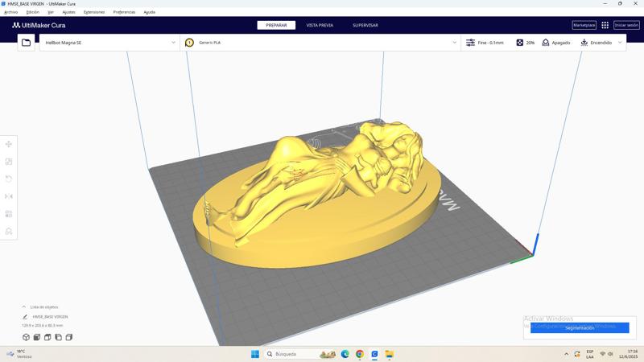Open the Preferencias menu
The image size is (644, 362).
pyautogui.click(x=124, y=12)
